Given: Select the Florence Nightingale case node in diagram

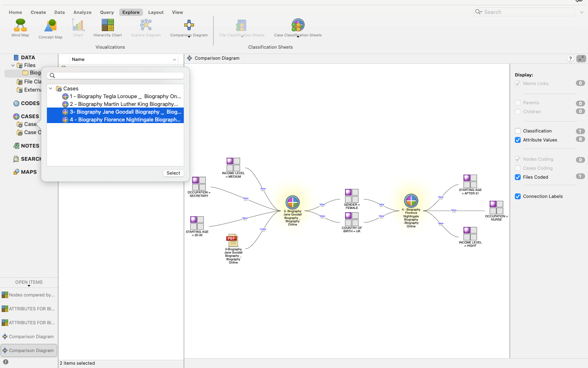Looking at the screenshot, I should [x=411, y=201].
